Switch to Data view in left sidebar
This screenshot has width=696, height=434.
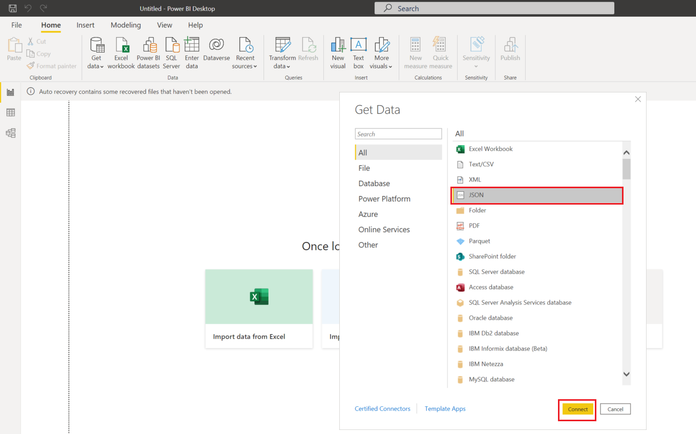pyautogui.click(x=11, y=113)
